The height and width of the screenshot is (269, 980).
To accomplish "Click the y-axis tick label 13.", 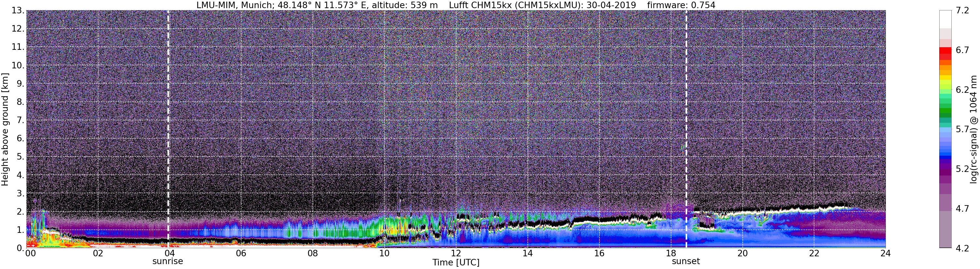I will (18, 11).
